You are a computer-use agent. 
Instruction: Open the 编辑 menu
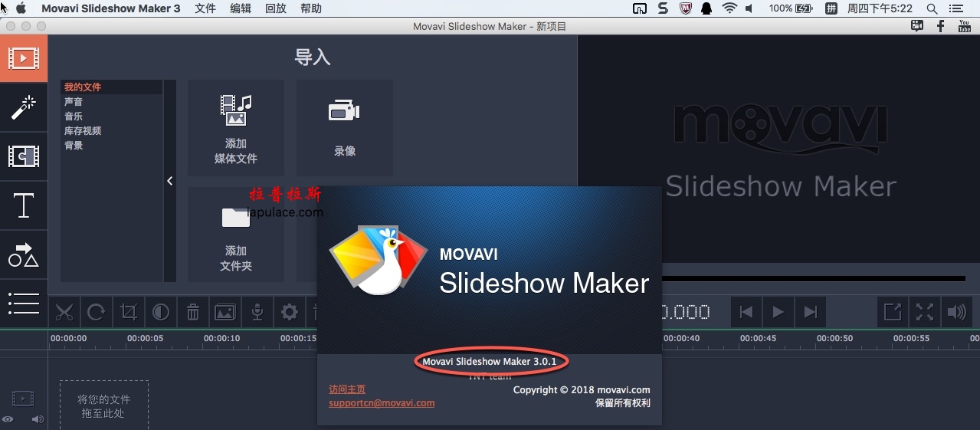tap(241, 8)
